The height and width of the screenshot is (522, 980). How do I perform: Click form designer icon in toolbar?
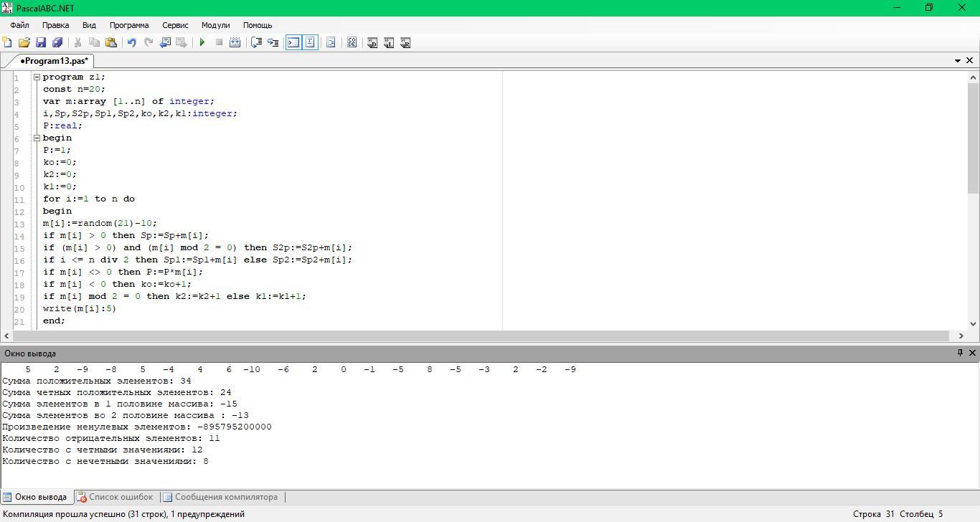pos(331,43)
